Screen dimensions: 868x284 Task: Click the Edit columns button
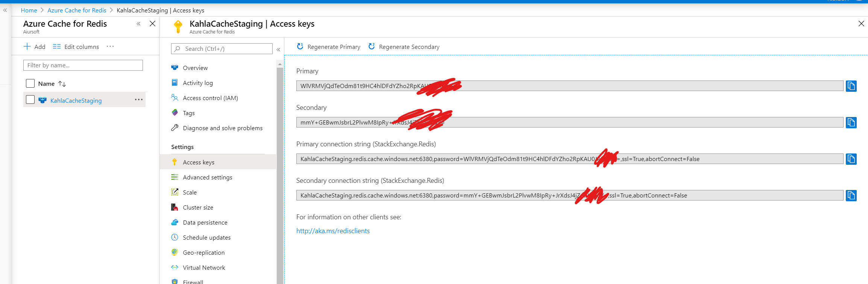76,47
